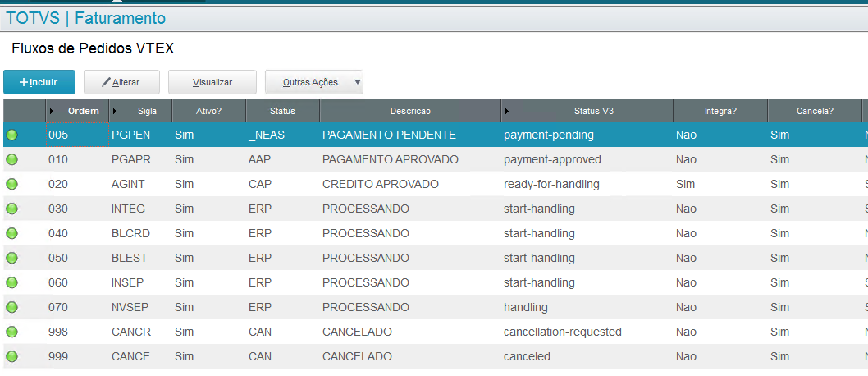Click green status icon of row 070
Screen dimensions: 868x376
[11, 307]
